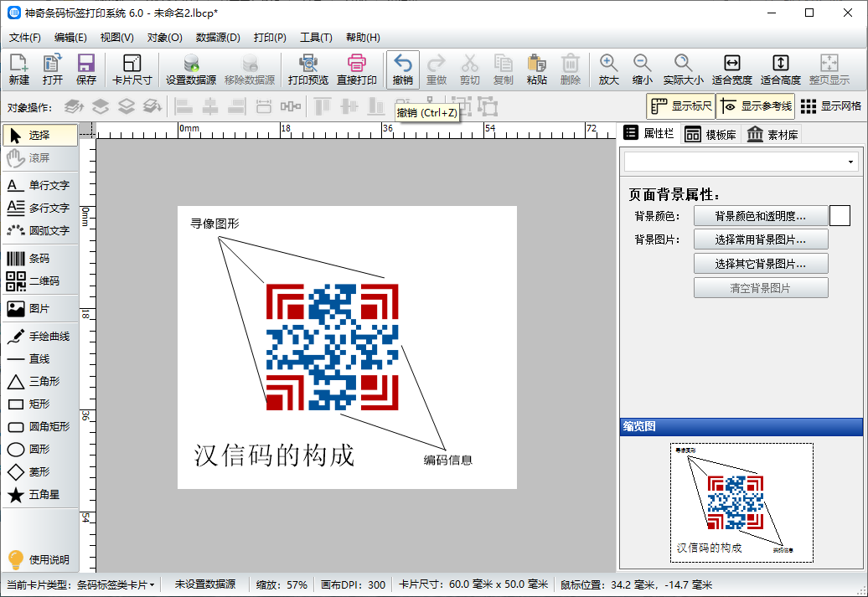
Task: Select the QR code on the canvas
Action: click(x=332, y=347)
